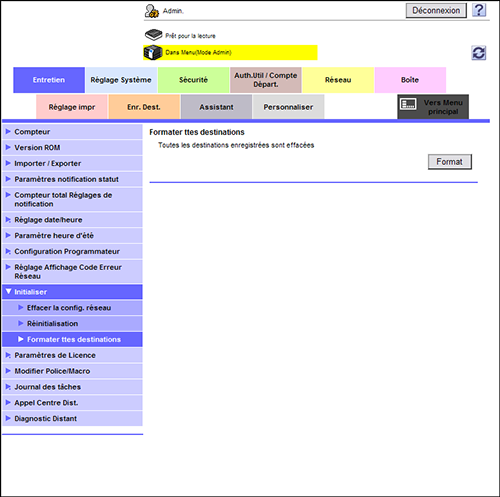Expand Réglage date/heure menu
Image resolution: width=500 pixels, height=497 pixels.
[72, 220]
